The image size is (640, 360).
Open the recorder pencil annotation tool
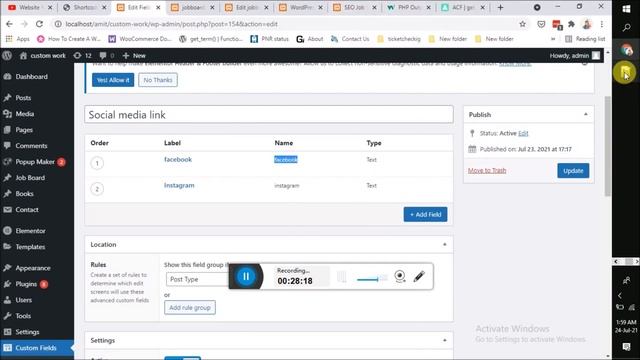(419, 276)
